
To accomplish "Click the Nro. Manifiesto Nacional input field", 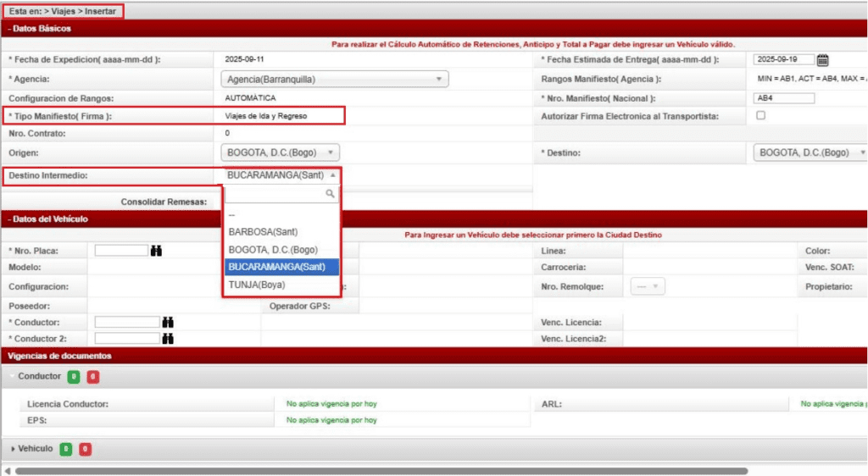I will pos(783,97).
